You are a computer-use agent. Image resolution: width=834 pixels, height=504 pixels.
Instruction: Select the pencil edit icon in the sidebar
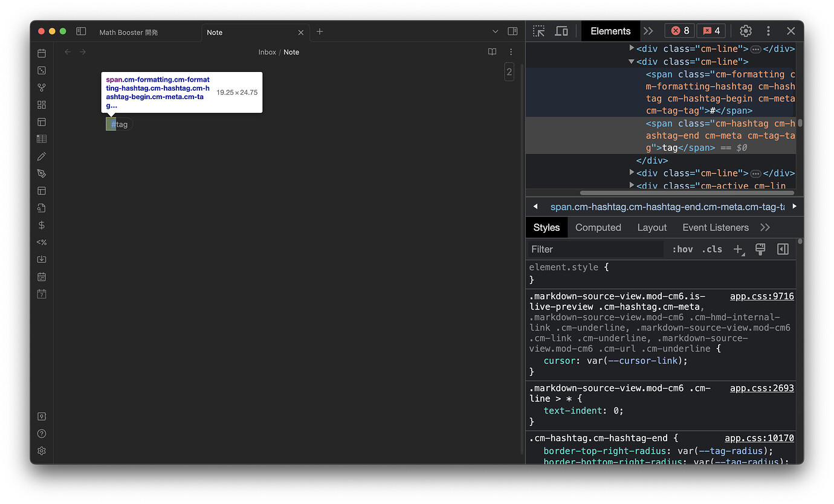click(42, 156)
